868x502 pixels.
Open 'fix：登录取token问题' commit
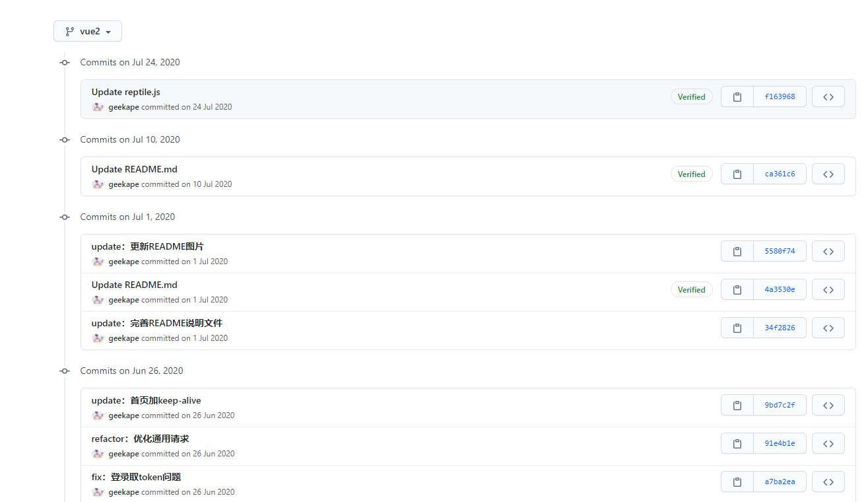coord(136,477)
